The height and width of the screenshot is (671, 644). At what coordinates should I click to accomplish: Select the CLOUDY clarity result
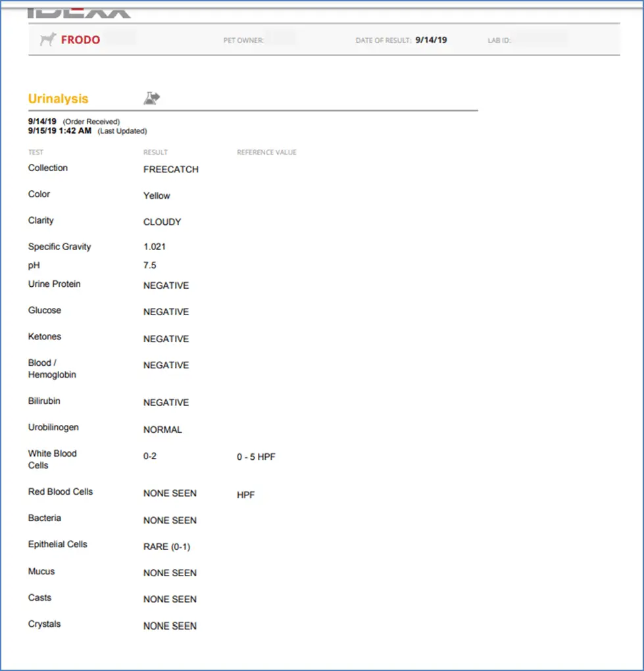click(x=162, y=222)
